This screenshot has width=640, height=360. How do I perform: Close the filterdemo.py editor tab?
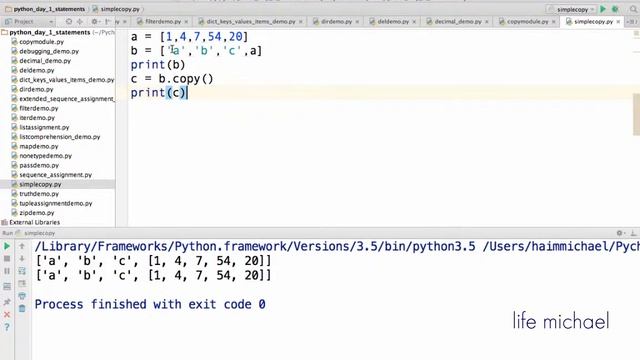186,21
